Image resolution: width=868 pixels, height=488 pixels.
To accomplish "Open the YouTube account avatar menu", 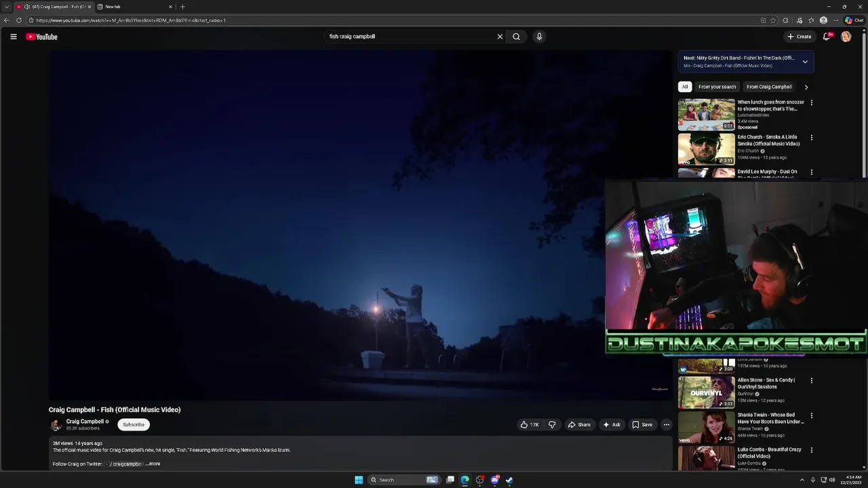I will click(846, 37).
